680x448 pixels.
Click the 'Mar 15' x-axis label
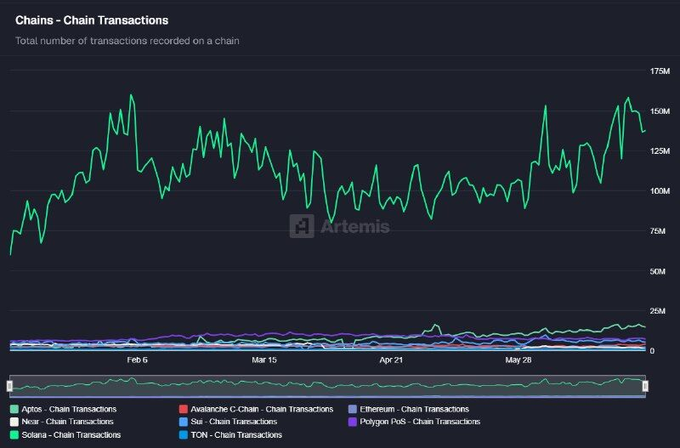pyautogui.click(x=264, y=360)
